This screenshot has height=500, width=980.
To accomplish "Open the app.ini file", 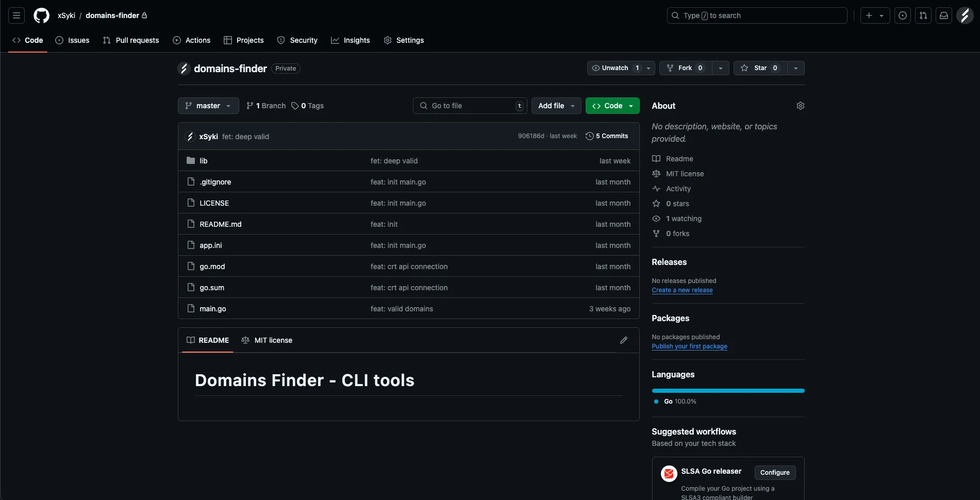I will click(211, 245).
